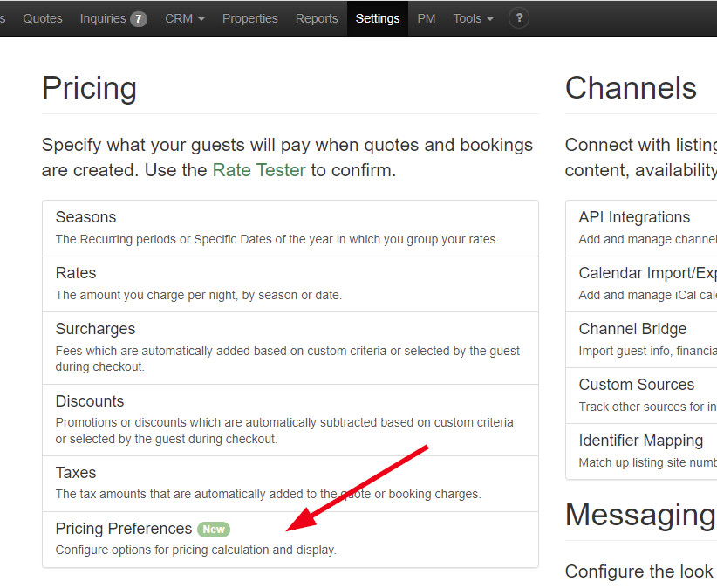Select the Settings tab
717x588 pixels.
(378, 18)
